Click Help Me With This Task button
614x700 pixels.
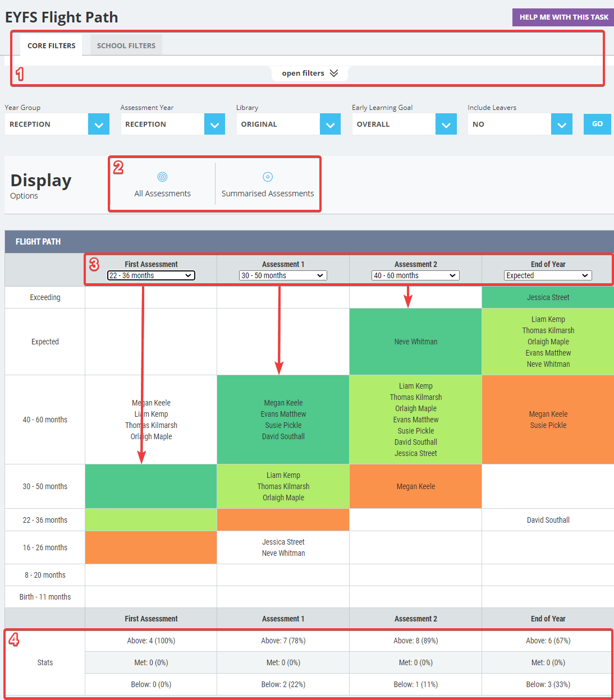click(563, 17)
